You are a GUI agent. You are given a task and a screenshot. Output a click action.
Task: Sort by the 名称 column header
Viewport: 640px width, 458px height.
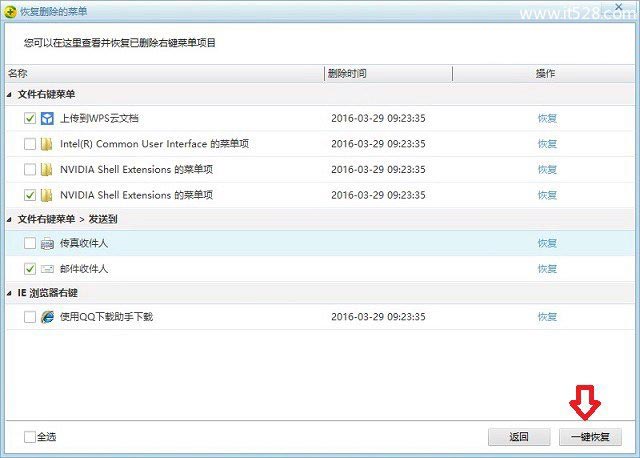tap(165, 74)
